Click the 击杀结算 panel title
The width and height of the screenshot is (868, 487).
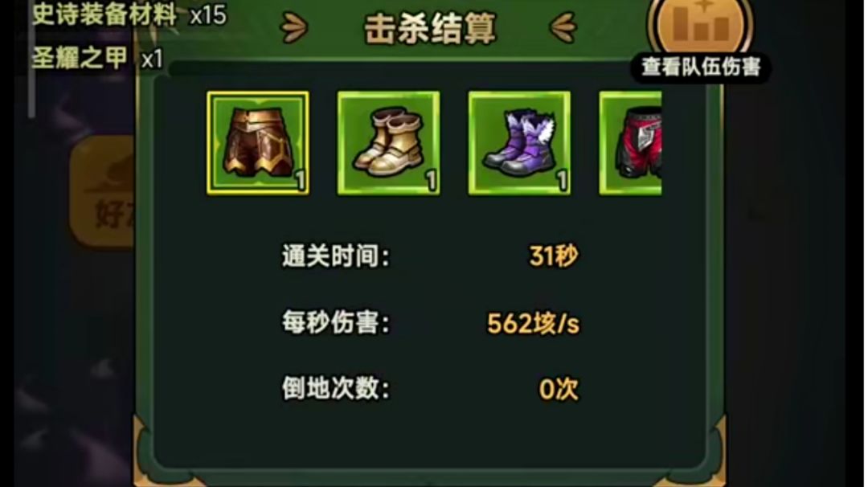point(430,29)
